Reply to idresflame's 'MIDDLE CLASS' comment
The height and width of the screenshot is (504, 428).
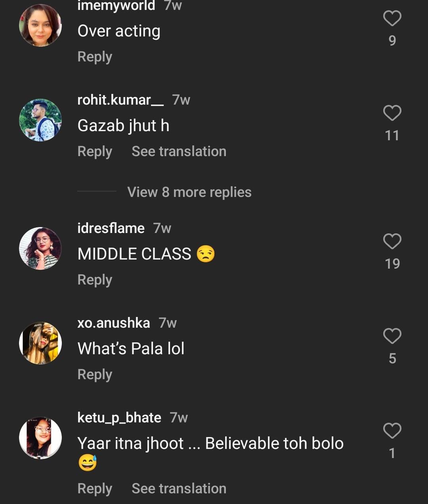tap(95, 280)
